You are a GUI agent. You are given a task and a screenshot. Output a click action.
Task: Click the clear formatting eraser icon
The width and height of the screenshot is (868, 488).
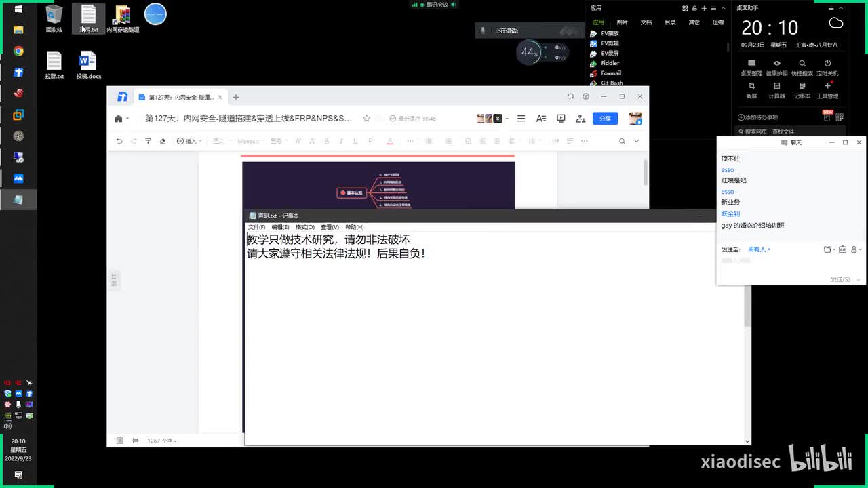click(x=162, y=141)
